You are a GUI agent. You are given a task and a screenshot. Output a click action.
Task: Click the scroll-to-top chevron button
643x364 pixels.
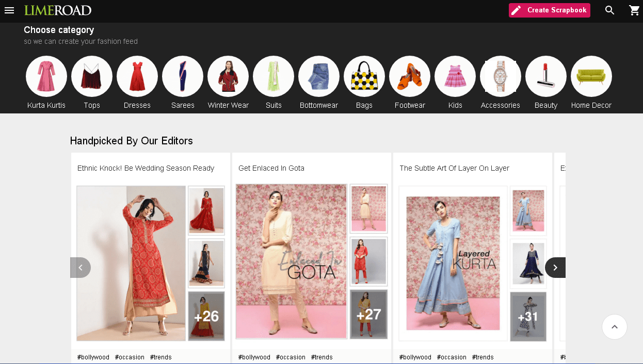click(615, 327)
